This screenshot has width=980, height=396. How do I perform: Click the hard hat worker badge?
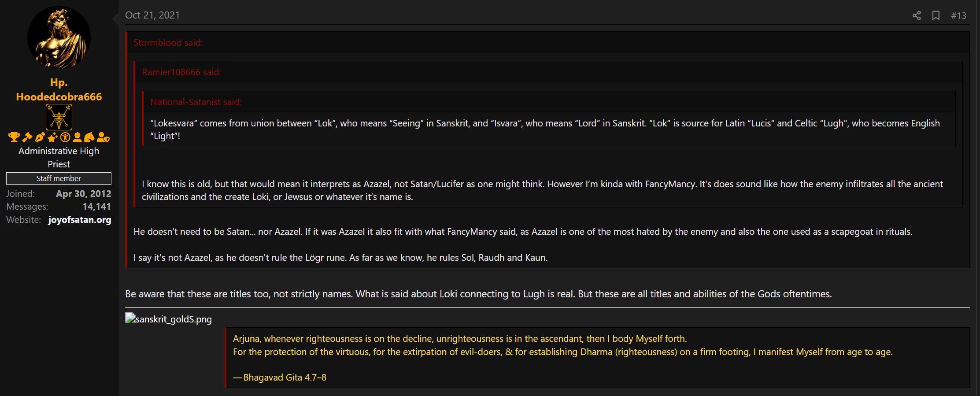(x=77, y=137)
